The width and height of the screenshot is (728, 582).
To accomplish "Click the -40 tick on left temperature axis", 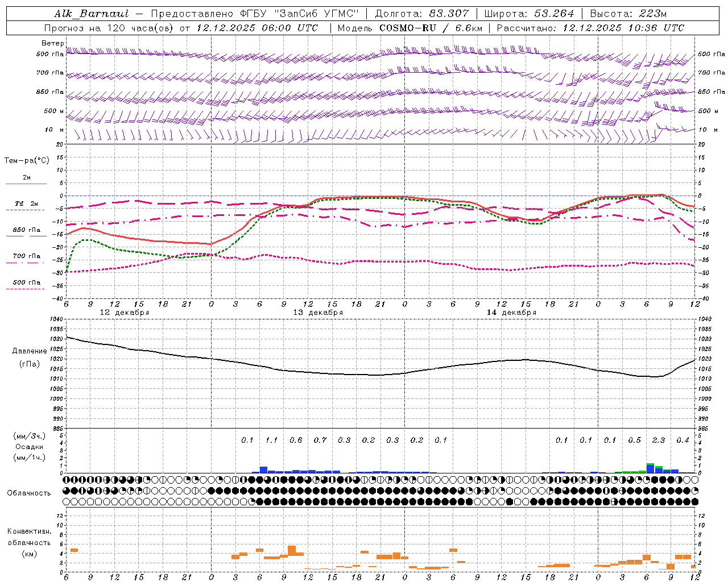I will click(x=58, y=298).
